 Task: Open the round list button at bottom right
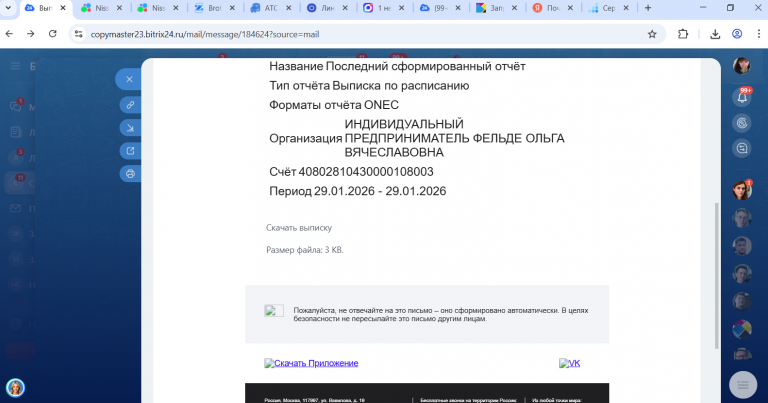pos(743,385)
